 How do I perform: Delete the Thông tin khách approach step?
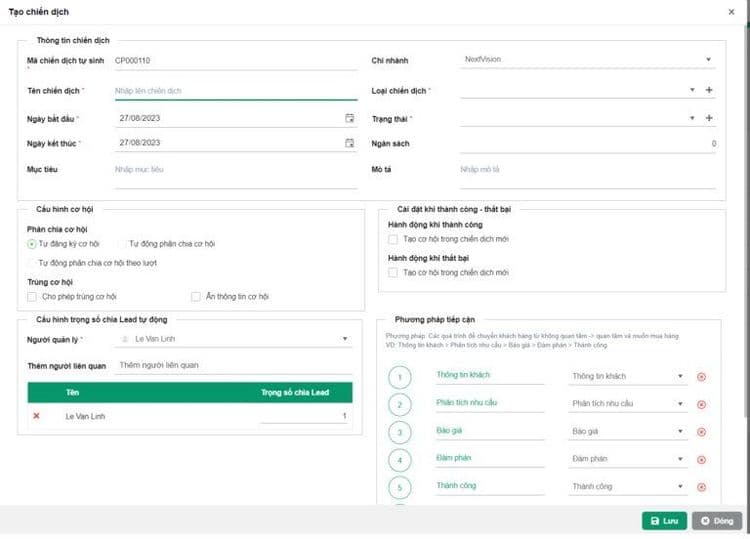701,377
